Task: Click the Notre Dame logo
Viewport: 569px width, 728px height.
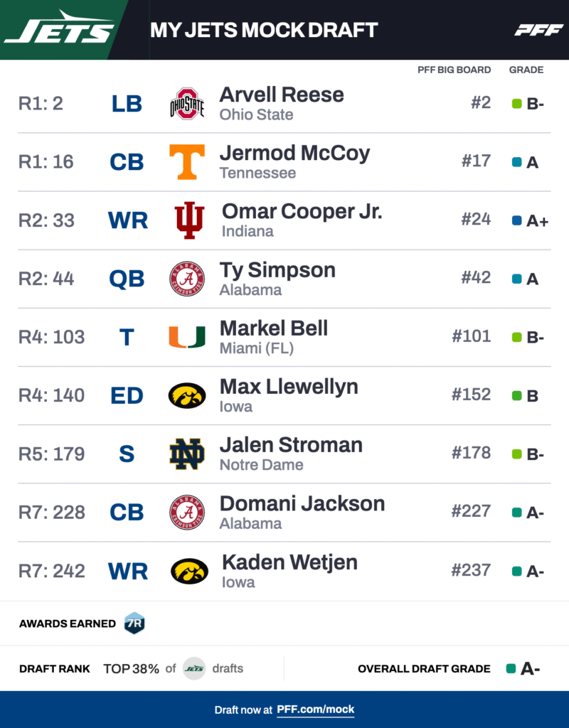Action: point(187,454)
